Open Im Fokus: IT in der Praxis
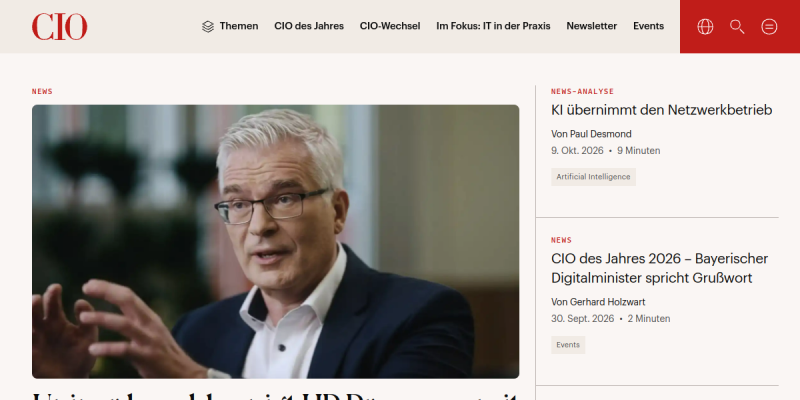Image resolution: width=800 pixels, height=400 pixels. pos(493,26)
